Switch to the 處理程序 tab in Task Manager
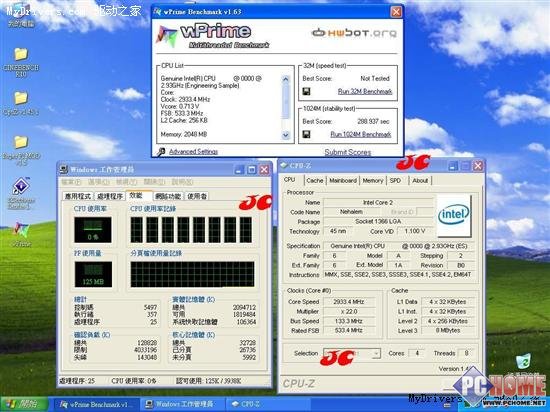This screenshot has height=412, width=550. [x=110, y=196]
